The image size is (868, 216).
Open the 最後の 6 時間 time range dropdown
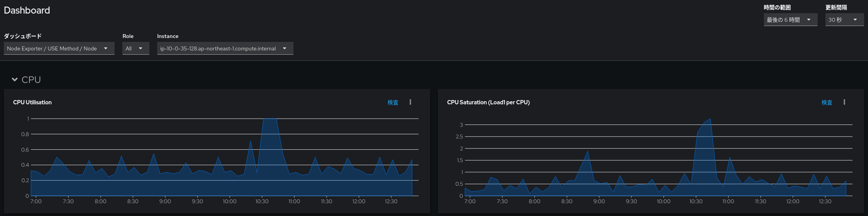coord(791,20)
